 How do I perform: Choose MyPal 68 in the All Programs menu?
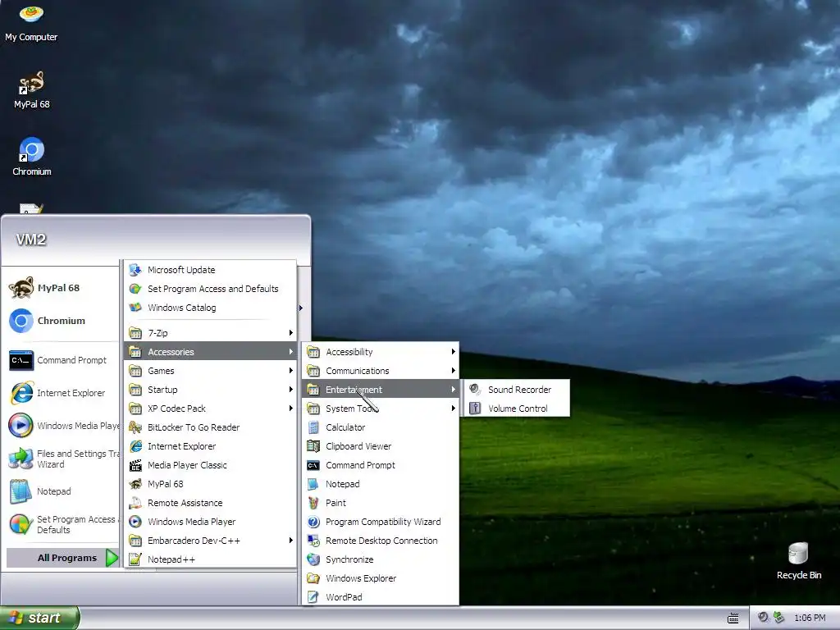pyautogui.click(x=211, y=484)
